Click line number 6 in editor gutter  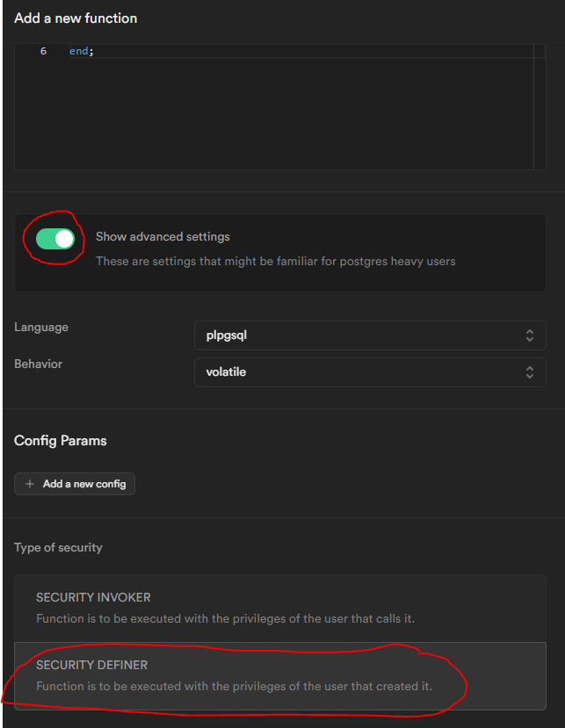tap(43, 51)
